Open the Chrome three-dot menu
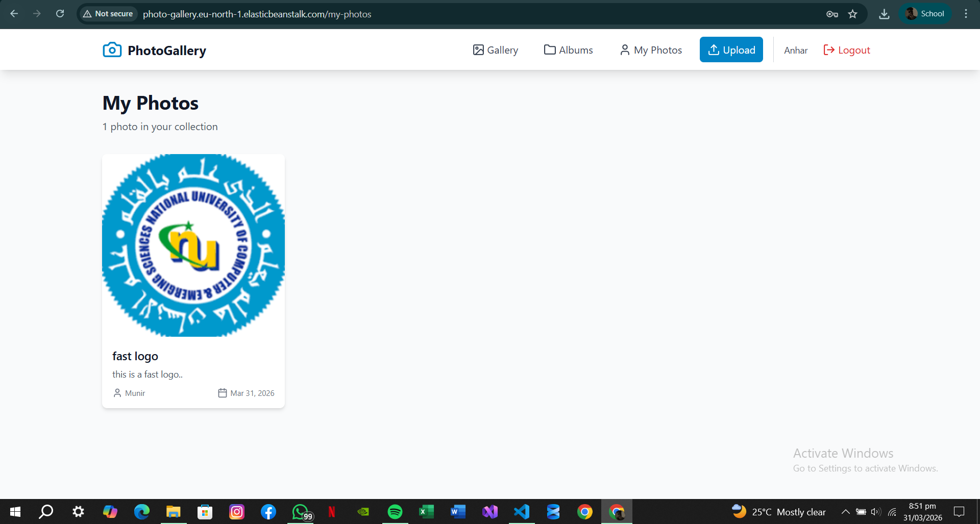This screenshot has width=980, height=524. (966, 14)
